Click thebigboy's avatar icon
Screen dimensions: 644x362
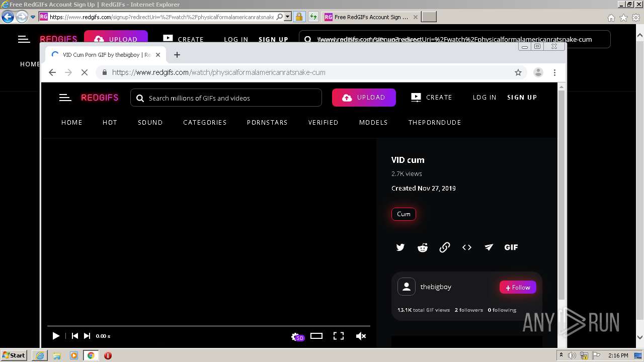click(407, 287)
